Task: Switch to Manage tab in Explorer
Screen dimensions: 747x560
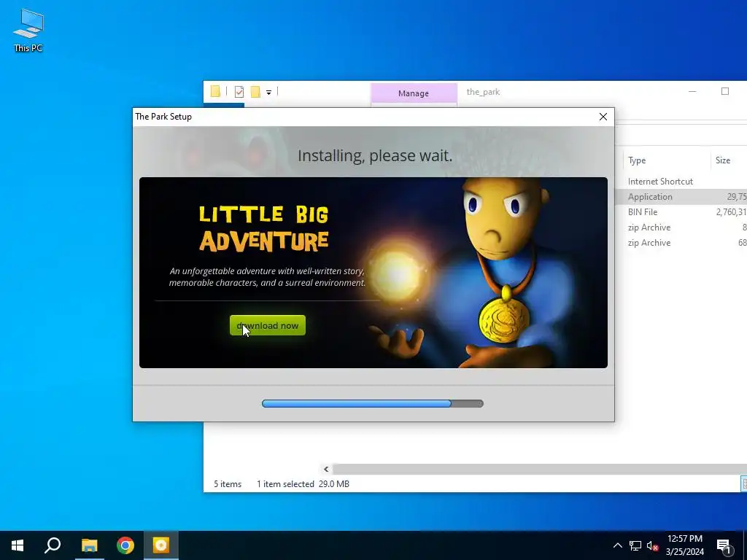Action: (414, 93)
